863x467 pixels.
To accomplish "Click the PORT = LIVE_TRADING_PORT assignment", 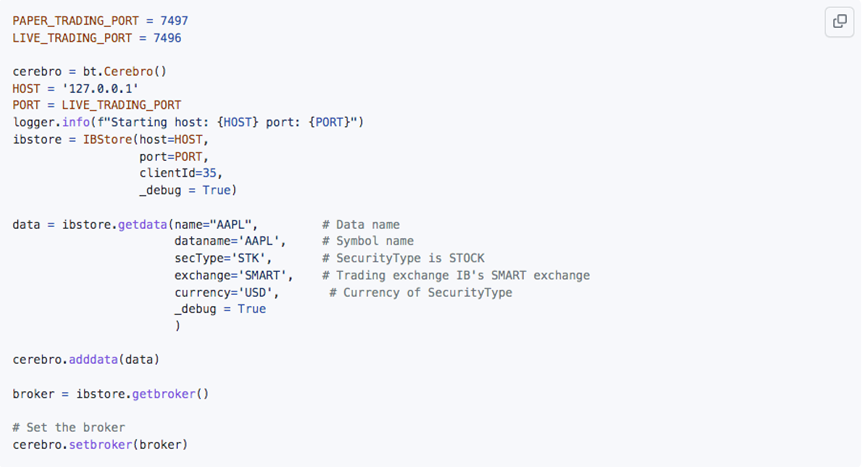I will pos(97,105).
